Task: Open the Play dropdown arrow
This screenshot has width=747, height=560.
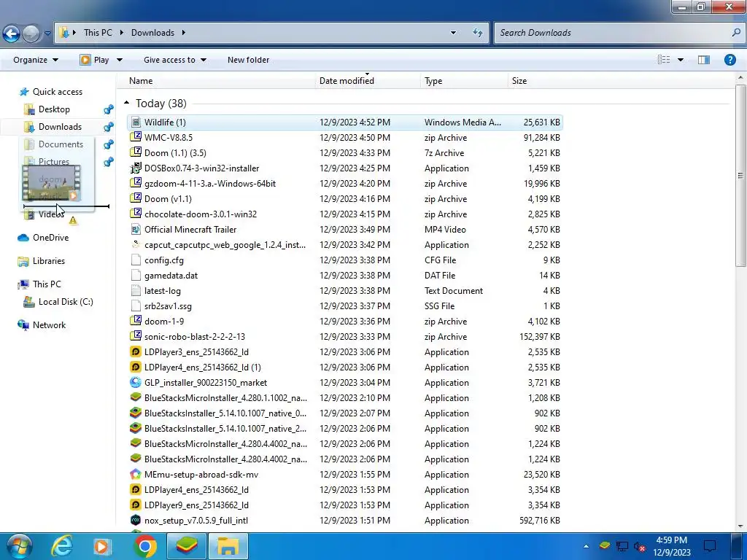Action: [x=120, y=60]
